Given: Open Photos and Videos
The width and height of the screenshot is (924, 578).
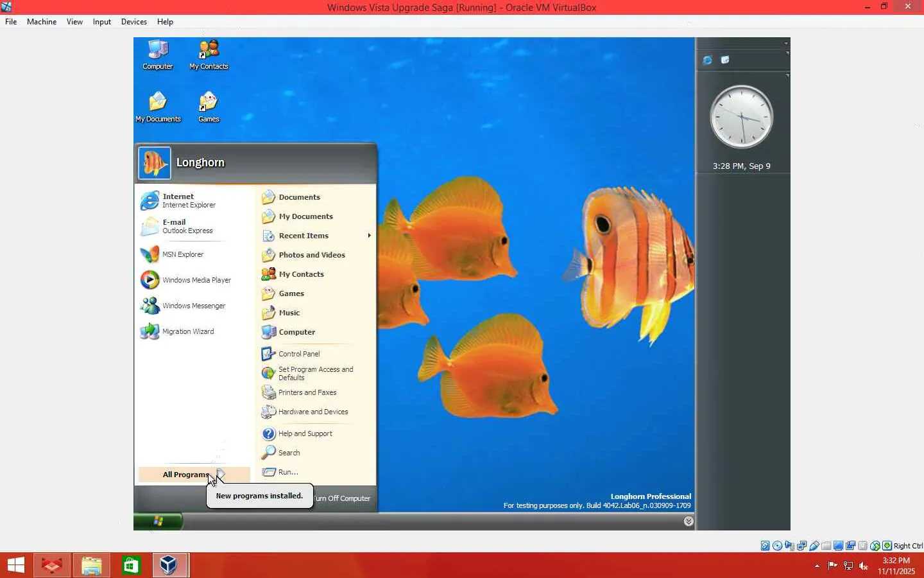Looking at the screenshot, I should [316, 255].
